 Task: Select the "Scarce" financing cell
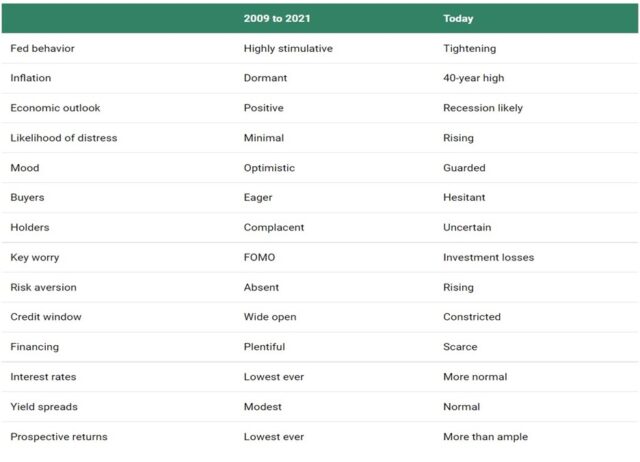(x=460, y=347)
